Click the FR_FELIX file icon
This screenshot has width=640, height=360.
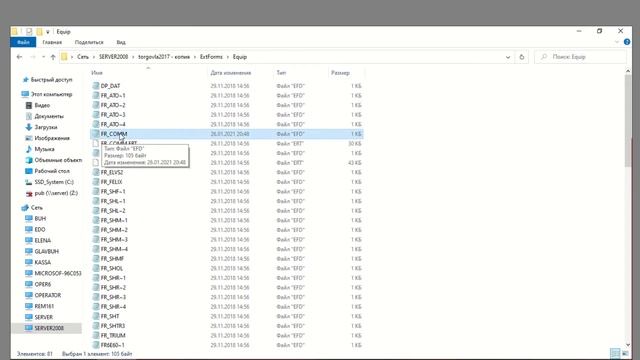[x=96, y=182]
